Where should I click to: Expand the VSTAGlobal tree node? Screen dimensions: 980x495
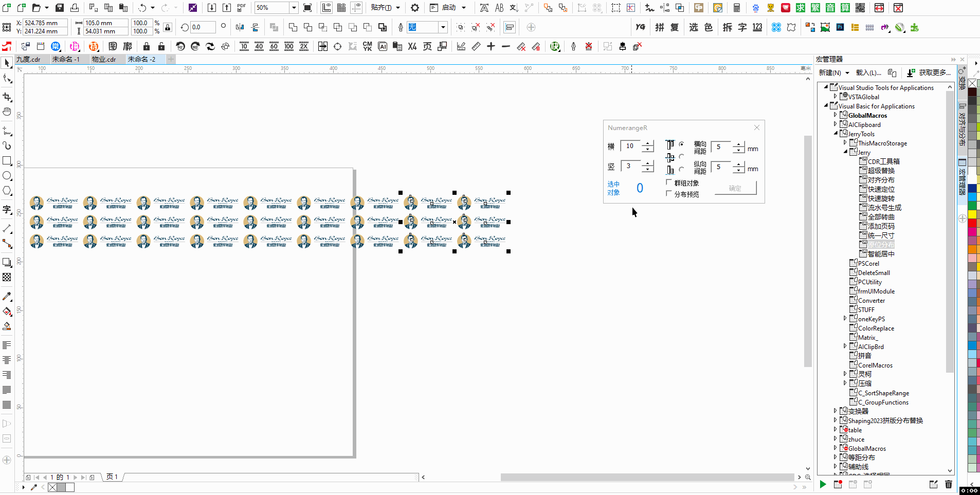click(x=836, y=97)
